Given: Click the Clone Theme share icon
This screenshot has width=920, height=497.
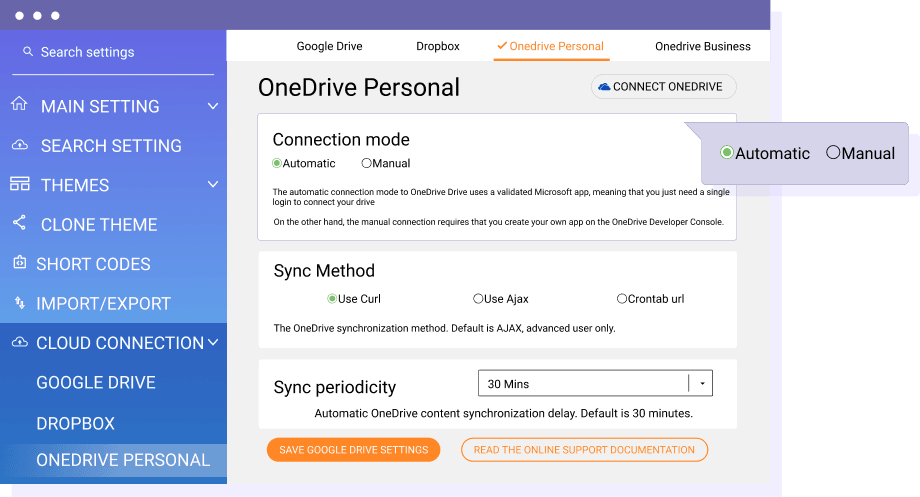Looking at the screenshot, I should 19,223.
